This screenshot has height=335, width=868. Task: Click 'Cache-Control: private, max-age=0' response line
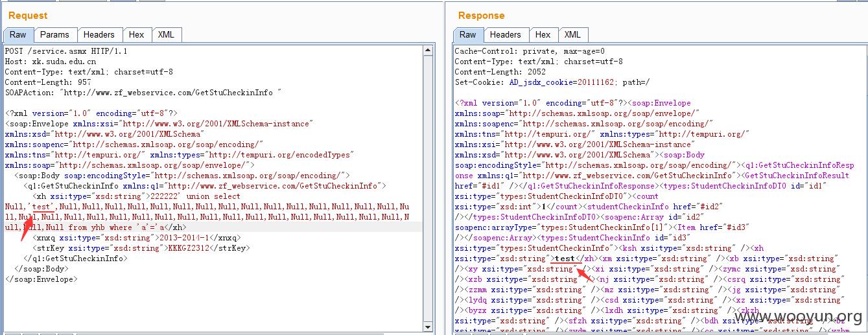pos(530,51)
